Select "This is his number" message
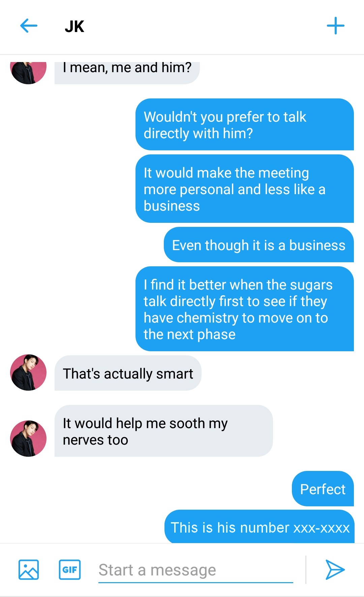The height and width of the screenshot is (597, 364). click(x=260, y=527)
